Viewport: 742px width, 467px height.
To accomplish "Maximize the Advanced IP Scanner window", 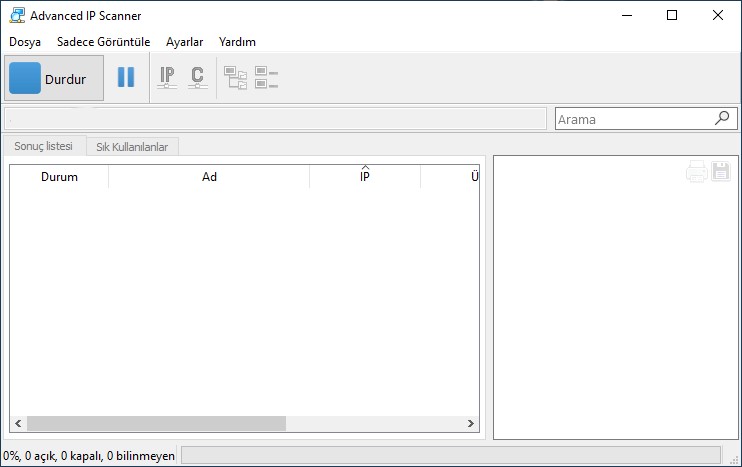I will point(672,15).
